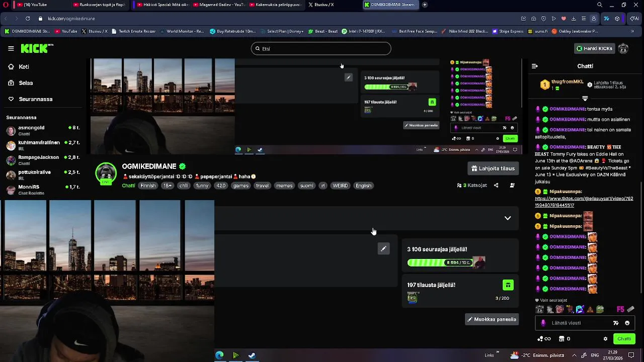Reload the page
Viewport: 644px width, 362px height.
pos(27,19)
